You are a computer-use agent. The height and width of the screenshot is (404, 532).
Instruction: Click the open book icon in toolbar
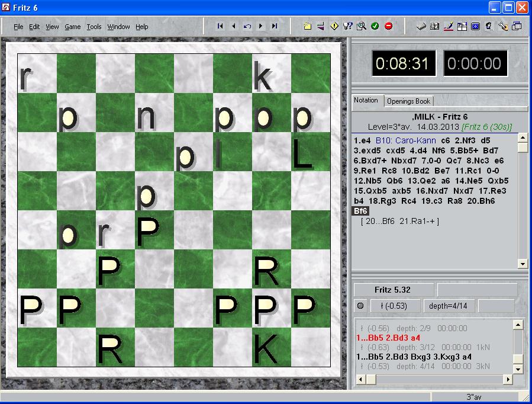click(434, 26)
